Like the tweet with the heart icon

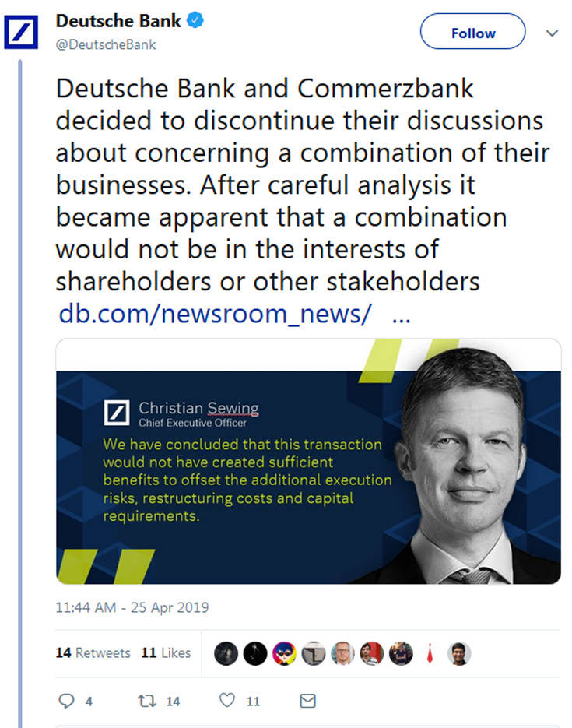226,701
